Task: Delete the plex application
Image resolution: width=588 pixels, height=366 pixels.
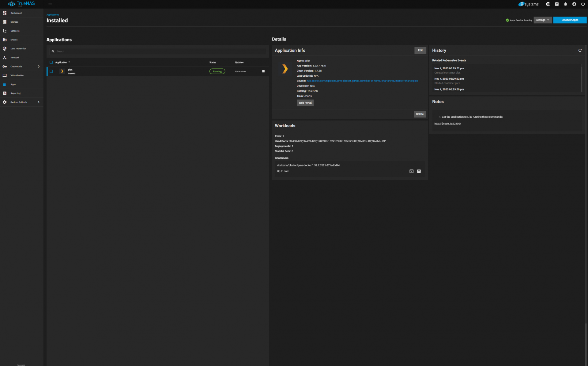Action: (x=420, y=114)
